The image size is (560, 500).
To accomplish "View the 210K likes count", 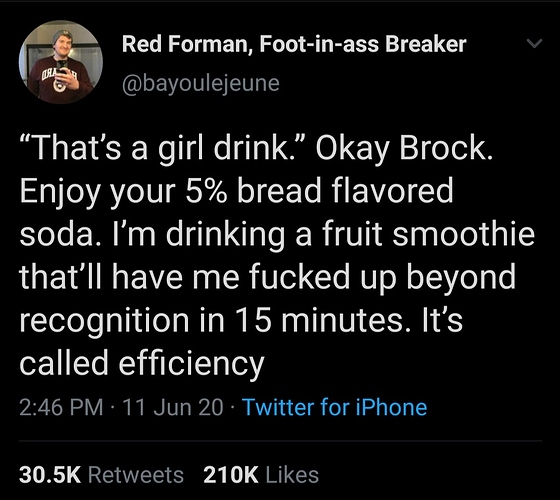I will (231, 475).
